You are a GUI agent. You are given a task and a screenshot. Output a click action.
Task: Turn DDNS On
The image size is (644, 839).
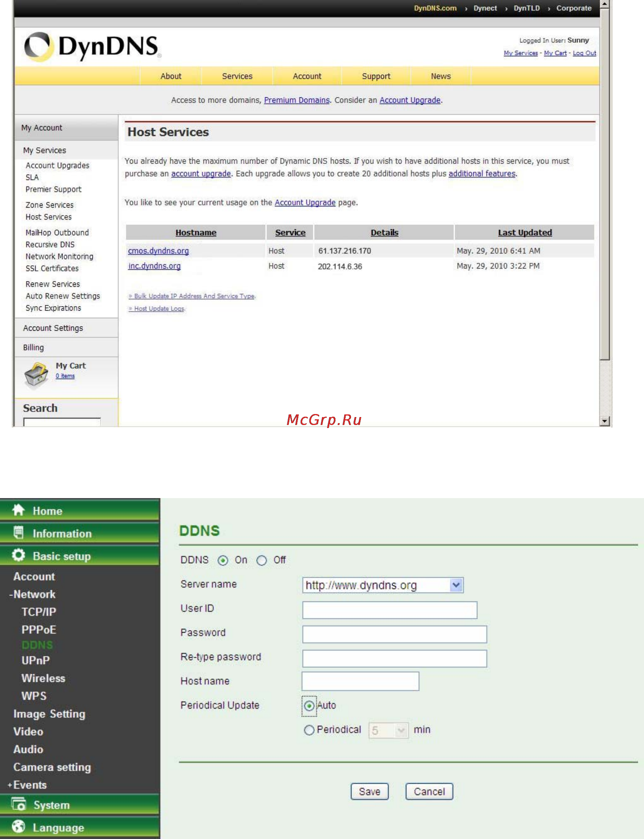(223, 561)
